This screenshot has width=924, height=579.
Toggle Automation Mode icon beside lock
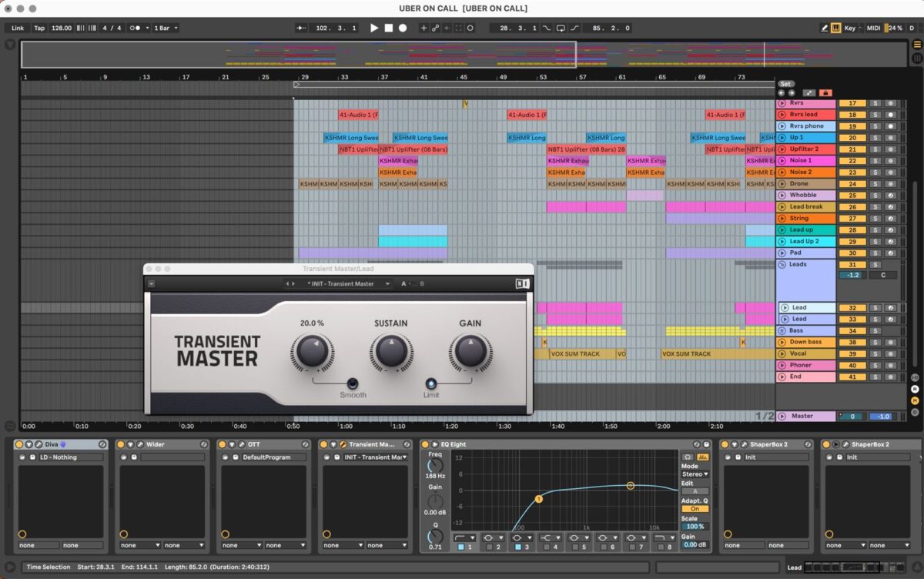(811, 92)
